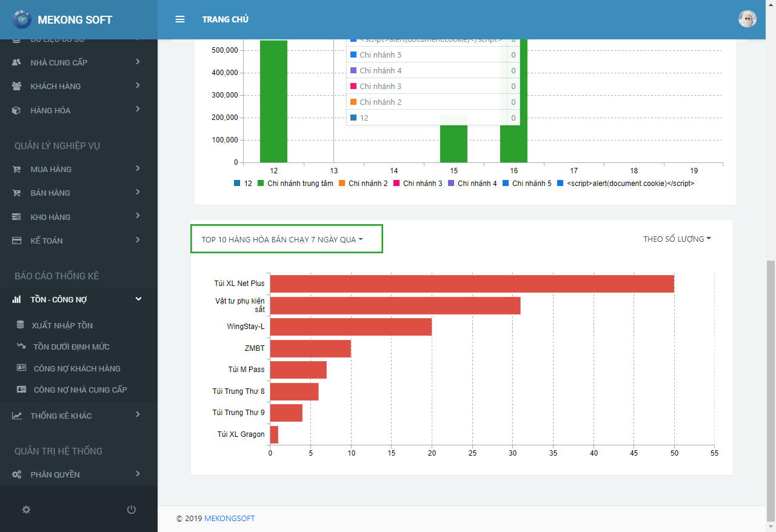Screen dimensions: 776x532
Task: Expand the Thống kê khác chevron
Action: 138,414
